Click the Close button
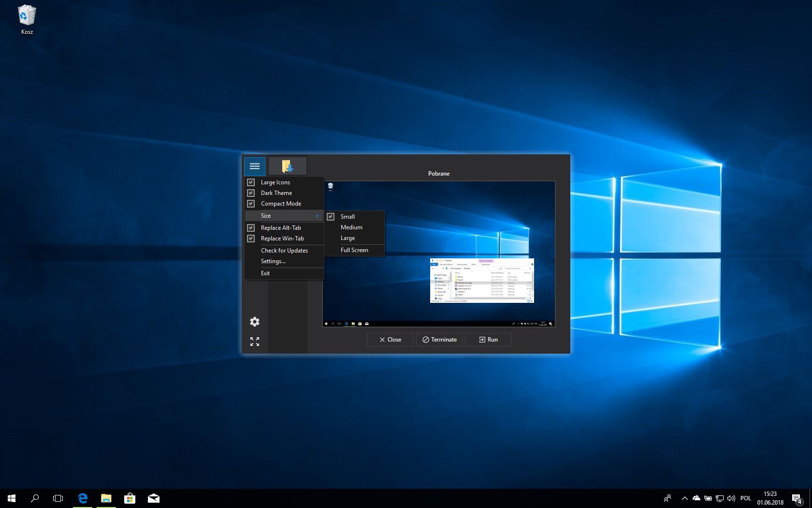Screen dimensions: 812x508 point(390,340)
